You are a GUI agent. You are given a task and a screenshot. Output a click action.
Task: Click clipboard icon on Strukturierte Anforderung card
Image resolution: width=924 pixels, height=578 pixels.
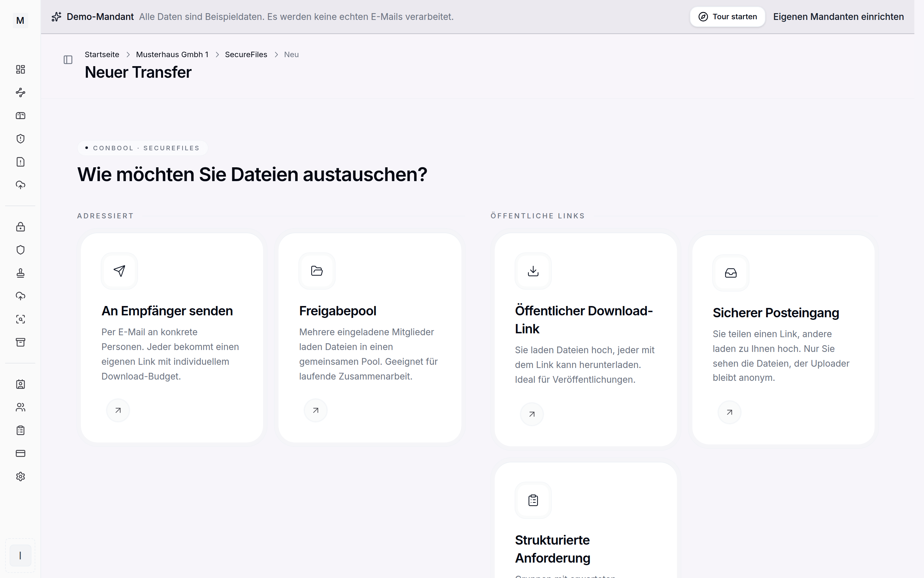pyautogui.click(x=533, y=500)
